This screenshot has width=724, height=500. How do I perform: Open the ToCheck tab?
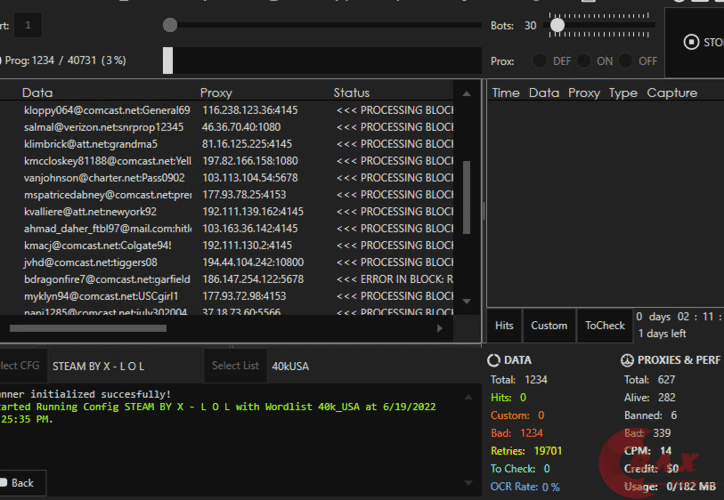(605, 325)
